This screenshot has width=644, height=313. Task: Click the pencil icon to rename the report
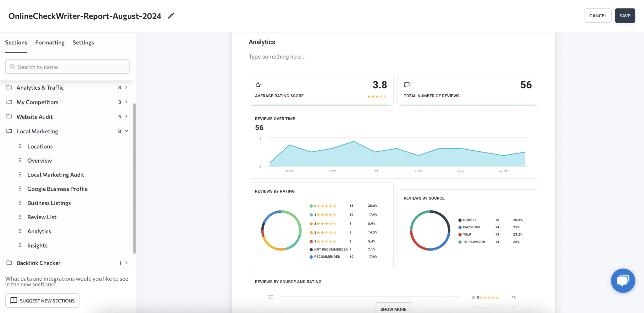[x=171, y=15]
